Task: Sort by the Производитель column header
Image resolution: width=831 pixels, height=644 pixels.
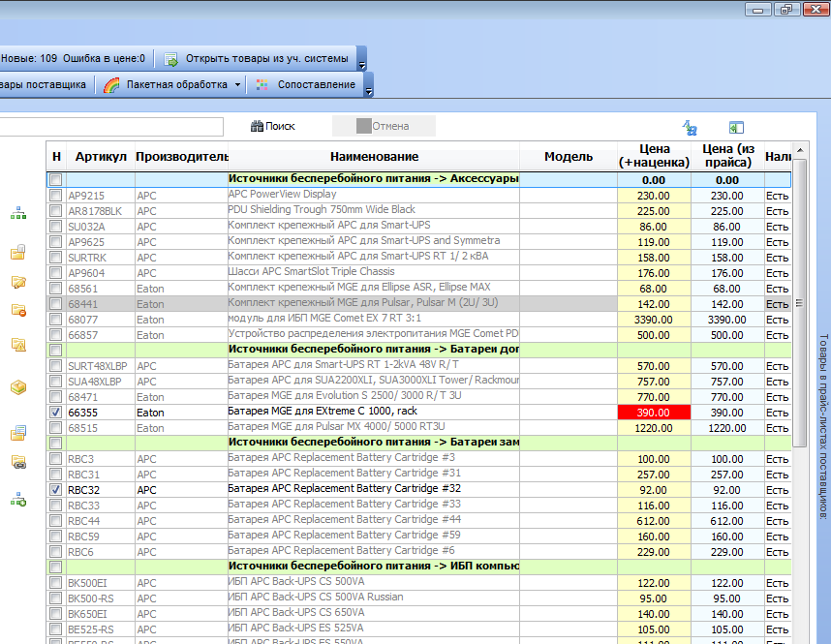Action: point(182,156)
